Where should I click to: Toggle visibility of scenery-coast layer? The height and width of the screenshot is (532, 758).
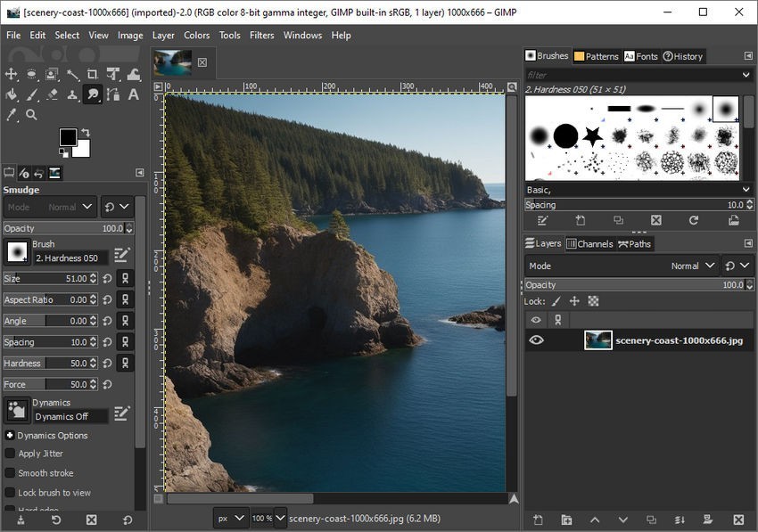coord(536,340)
